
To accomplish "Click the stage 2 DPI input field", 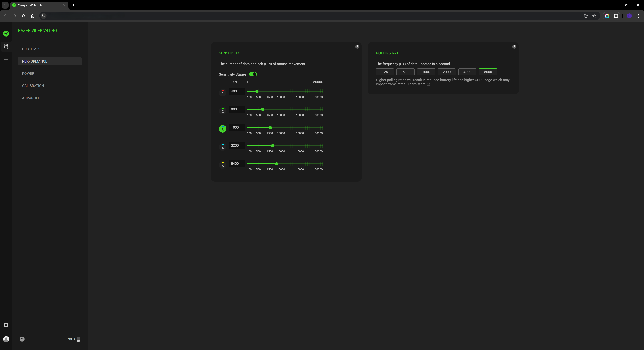I will coord(236,109).
